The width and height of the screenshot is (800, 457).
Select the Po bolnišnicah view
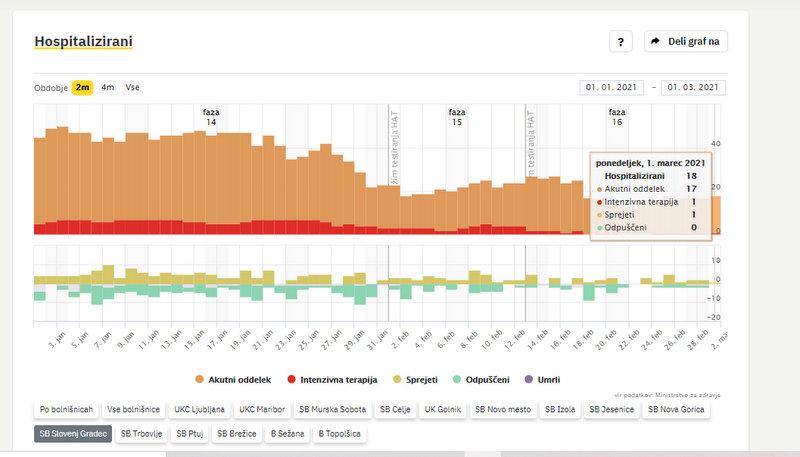tap(66, 409)
